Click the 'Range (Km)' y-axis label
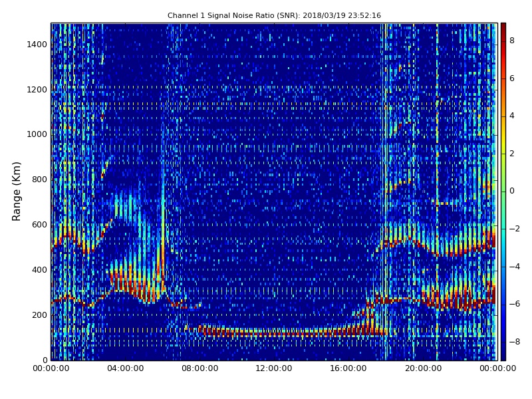 tap(16, 192)
